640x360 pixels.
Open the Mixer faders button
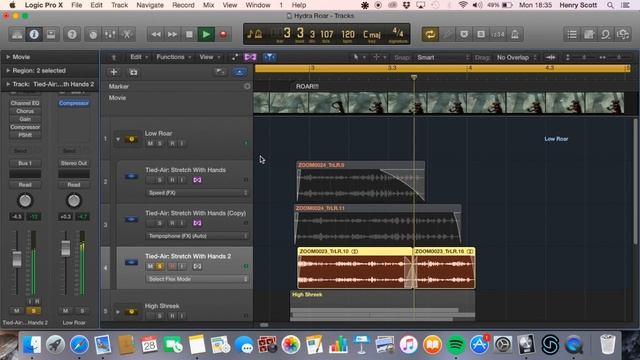tap(110, 34)
